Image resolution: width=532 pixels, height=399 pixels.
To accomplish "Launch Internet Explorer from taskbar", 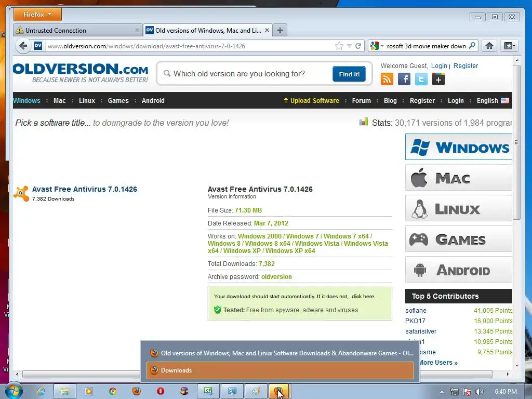I will click(x=42, y=391).
